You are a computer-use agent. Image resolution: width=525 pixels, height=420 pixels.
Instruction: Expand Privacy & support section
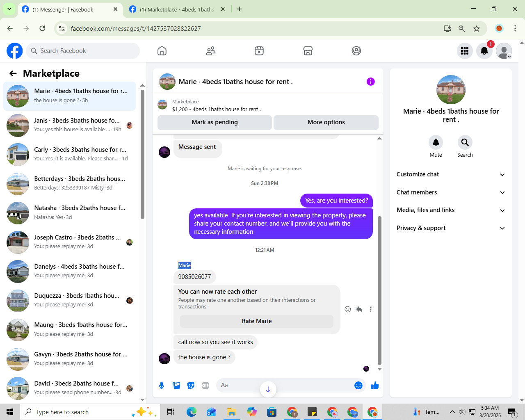tap(451, 228)
